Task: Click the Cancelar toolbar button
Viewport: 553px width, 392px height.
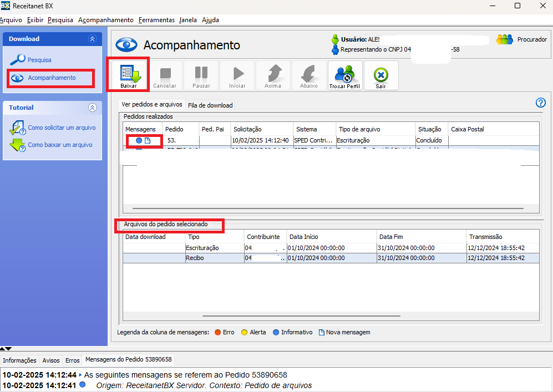Action: pos(165,75)
